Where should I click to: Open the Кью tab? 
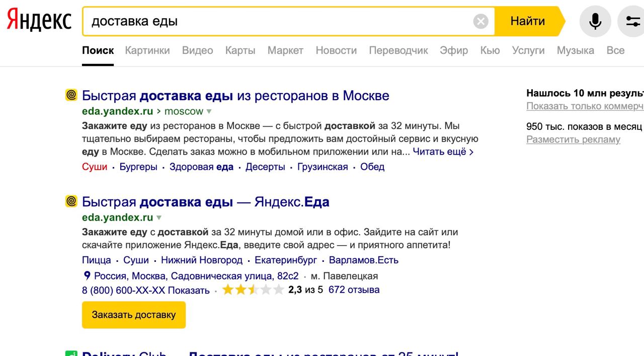click(490, 50)
